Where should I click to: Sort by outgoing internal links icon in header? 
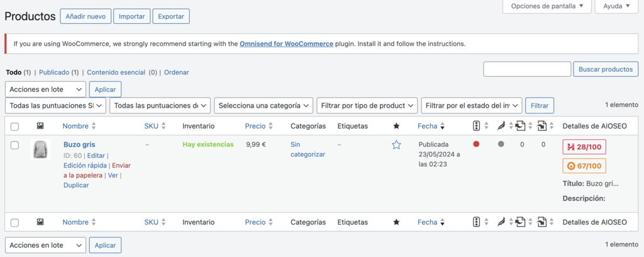point(520,126)
